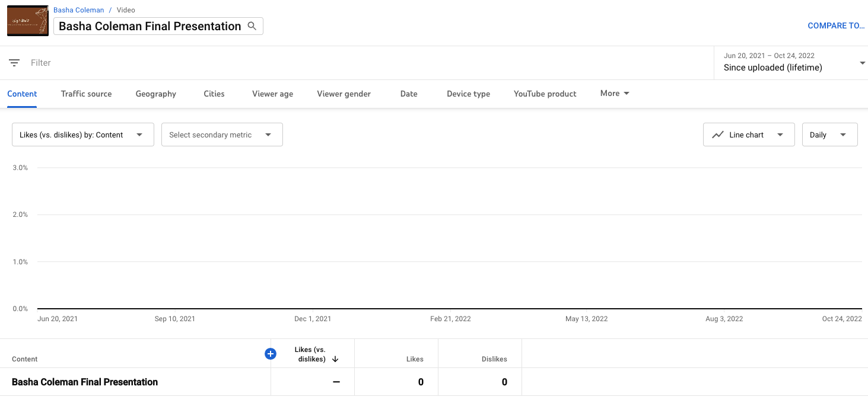This screenshot has width=868, height=416.
Task: Add a metric column with the blue plus icon
Action: click(x=271, y=353)
